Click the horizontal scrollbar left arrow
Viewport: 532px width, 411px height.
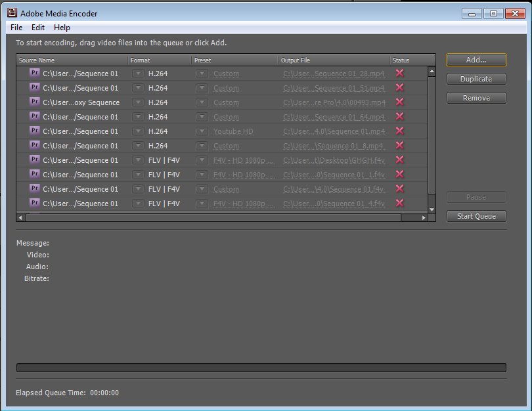point(20,218)
